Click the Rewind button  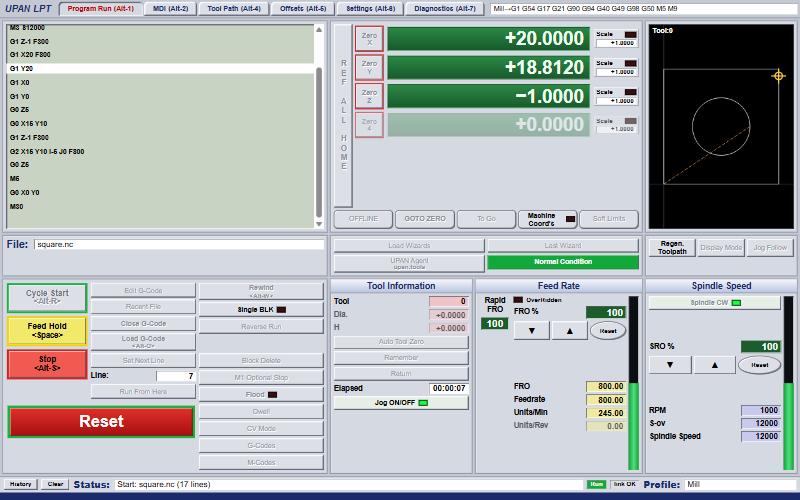pos(261,291)
